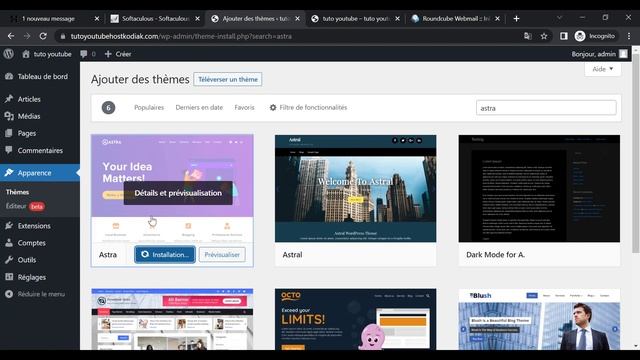Open the Incognito profile indicator
Image resolution: width=640 pixels, height=360 pixels.
pos(595,36)
